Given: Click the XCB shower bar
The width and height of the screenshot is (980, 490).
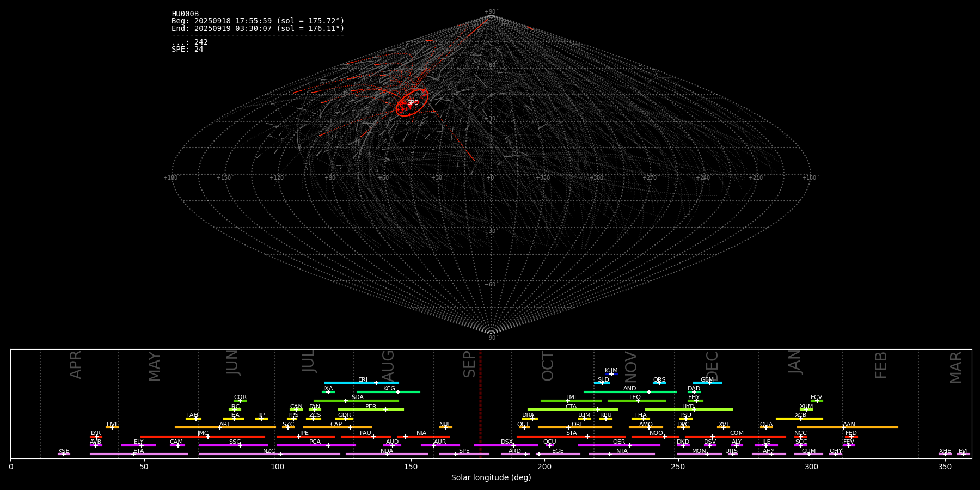Looking at the screenshot, I should (799, 419).
